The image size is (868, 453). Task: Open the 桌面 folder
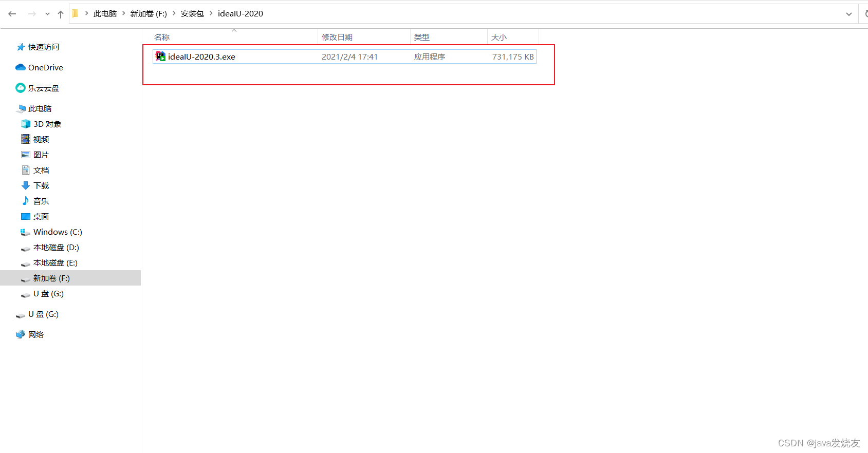tap(41, 216)
